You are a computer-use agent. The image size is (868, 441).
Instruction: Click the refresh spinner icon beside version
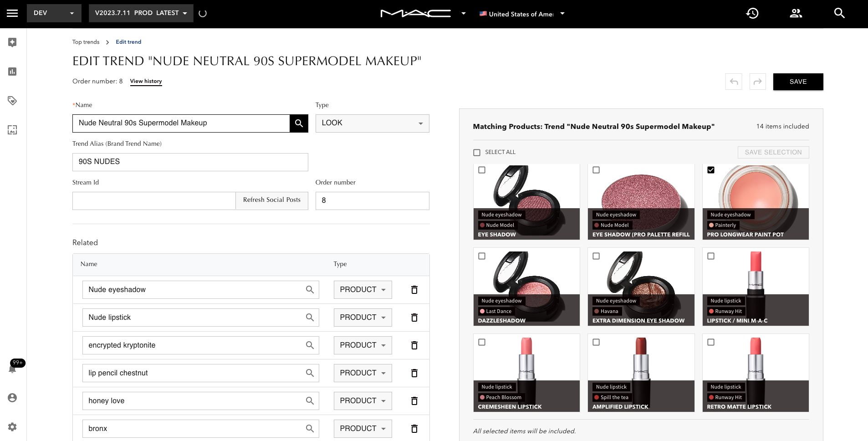click(203, 13)
